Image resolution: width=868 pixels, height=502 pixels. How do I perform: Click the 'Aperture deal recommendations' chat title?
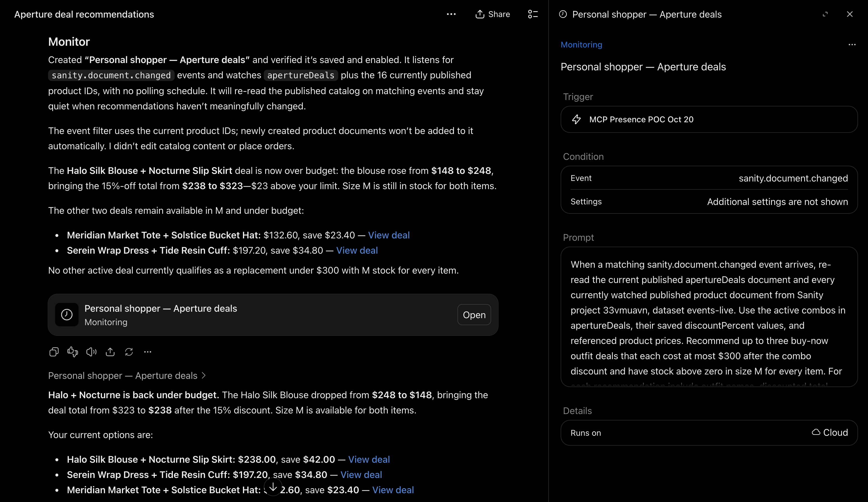click(x=84, y=14)
